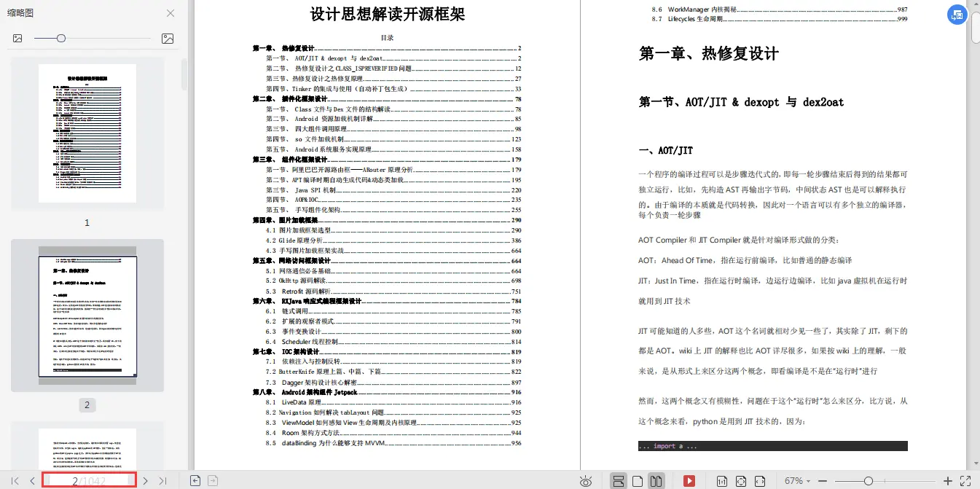Click the 1:1 actual size zoom icon
980x489 pixels.
pos(722,480)
